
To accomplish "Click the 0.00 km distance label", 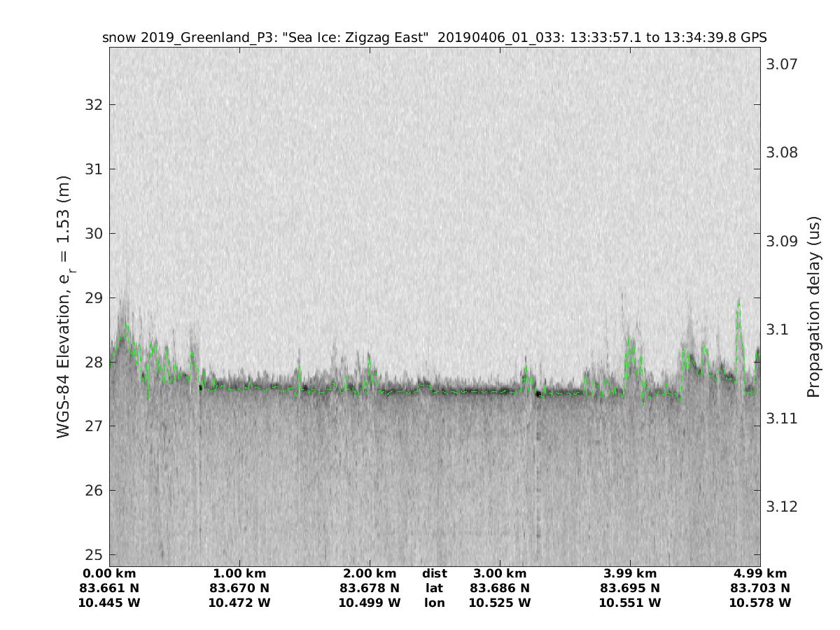I will coord(110,573).
